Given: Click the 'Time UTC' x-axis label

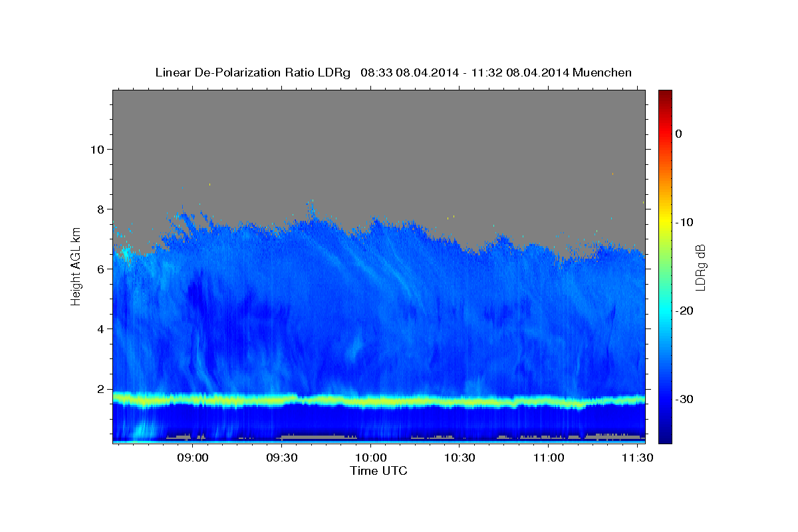Looking at the screenshot, I should point(378,471).
